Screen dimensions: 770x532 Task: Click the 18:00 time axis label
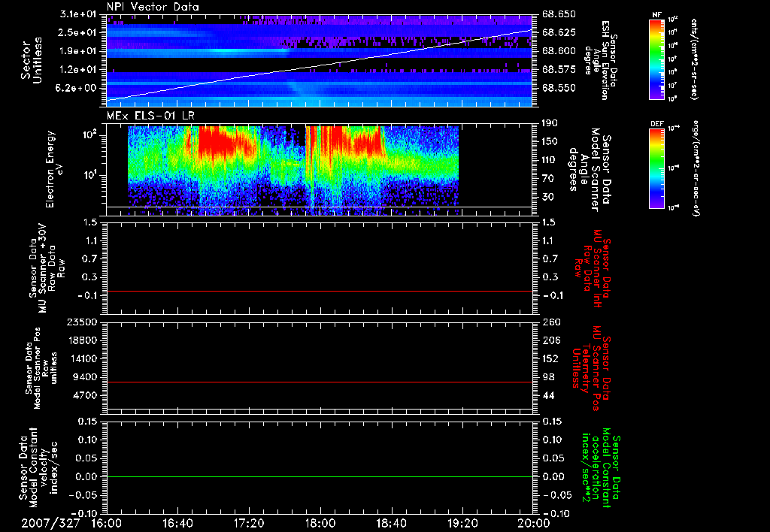[x=320, y=523]
